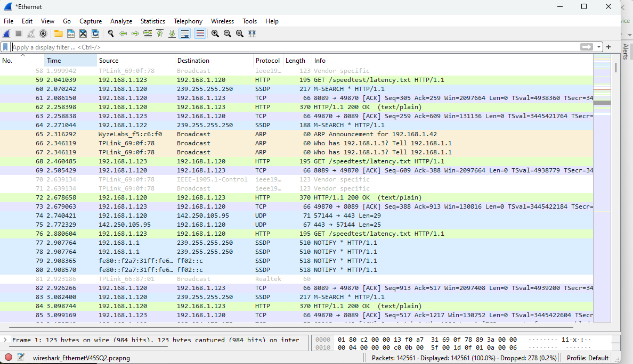Open the display filter bookmark menu
Viewport: 633px width, 364px height.
click(5, 47)
